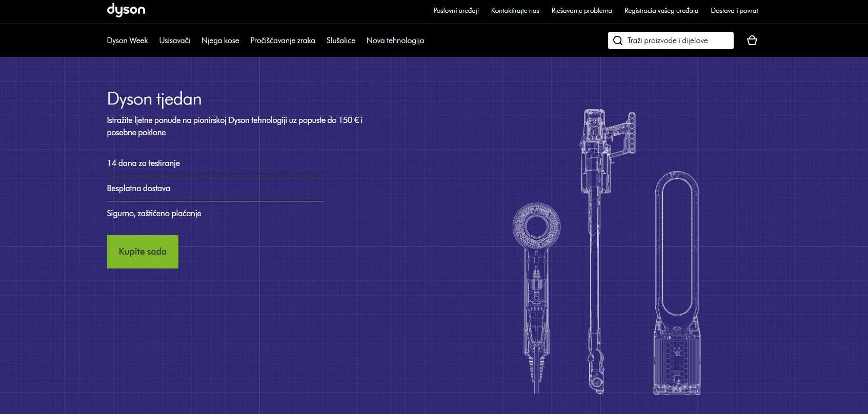Open the Slušalice menu
The height and width of the screenshot is (414, 868).
[x=340, y=40]
